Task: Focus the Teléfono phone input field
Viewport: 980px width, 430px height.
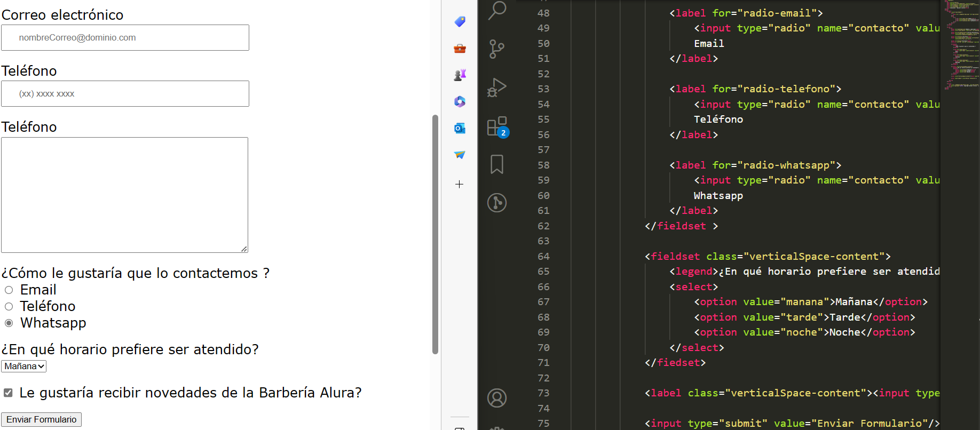Action: pos(125,94)
